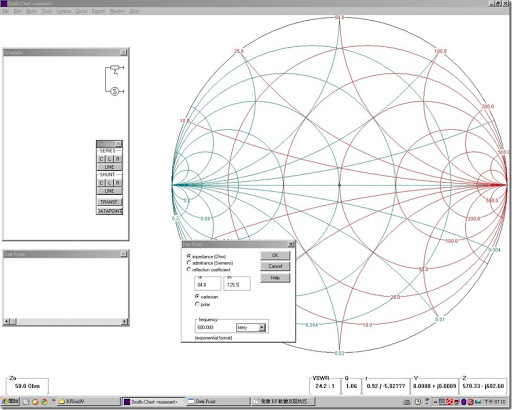Click the 25.0 label on Smith chart

click(239, 51)
